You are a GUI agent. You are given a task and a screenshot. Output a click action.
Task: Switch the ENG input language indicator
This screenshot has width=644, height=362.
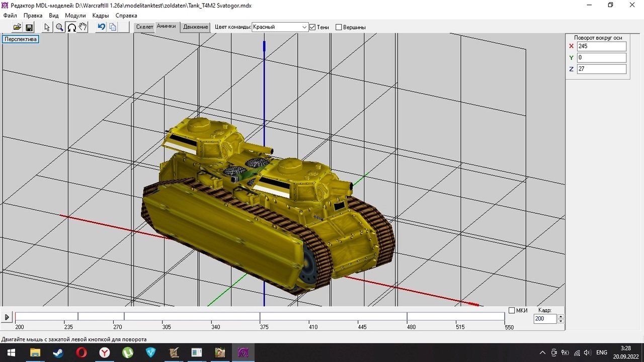pos(602,352)
